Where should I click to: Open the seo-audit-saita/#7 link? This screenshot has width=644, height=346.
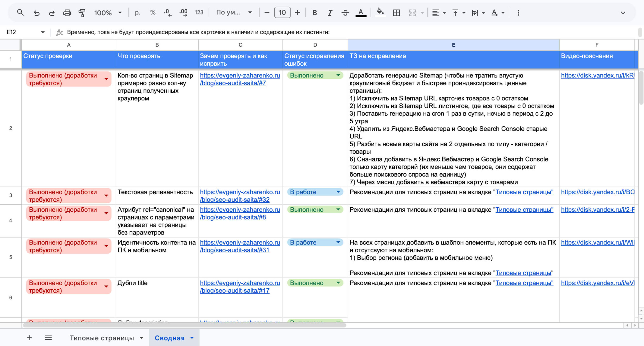click(240, 79)
